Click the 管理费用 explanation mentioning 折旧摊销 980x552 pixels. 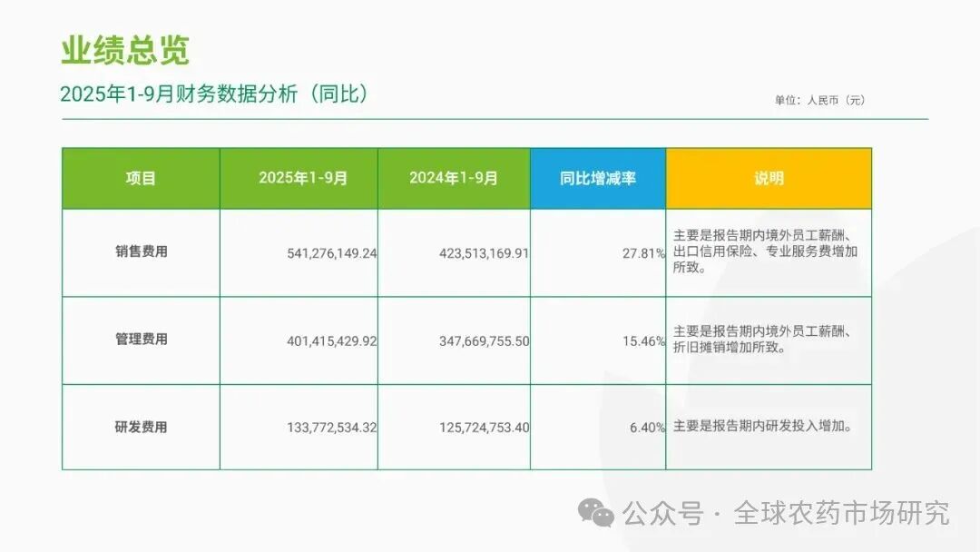click(762, 340)
